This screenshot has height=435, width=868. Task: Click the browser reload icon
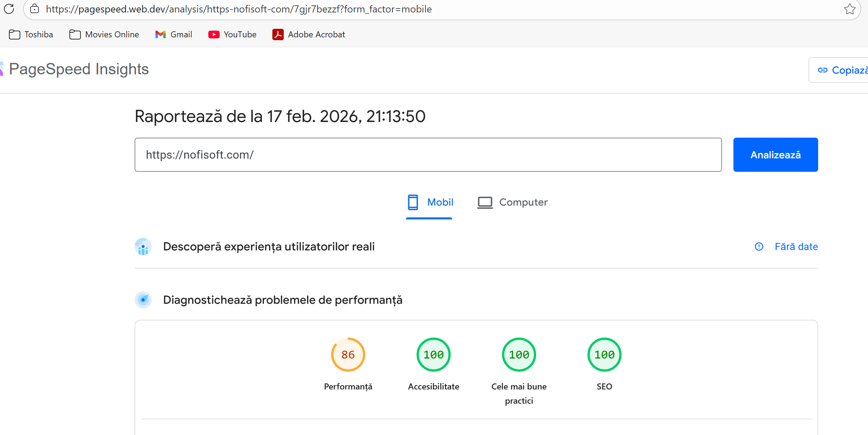click(x=9, y=9)
